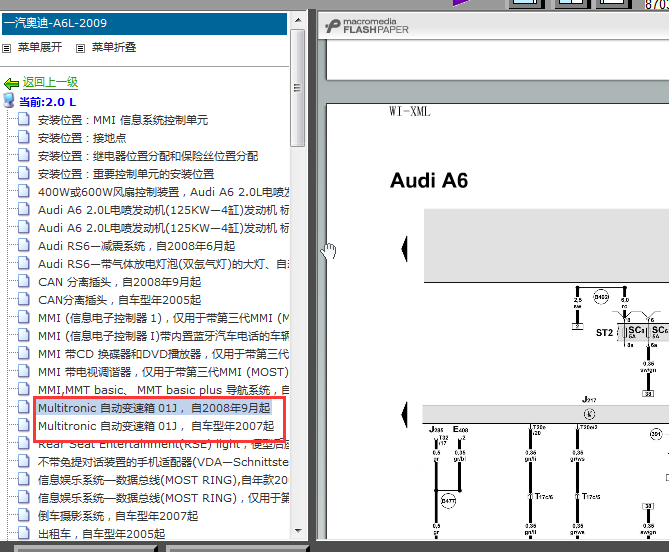Viewport: 669px width, 552px height.
Task: Click the menu collapse icon beside 菜单折叠
Action: [x=78, y=48]
